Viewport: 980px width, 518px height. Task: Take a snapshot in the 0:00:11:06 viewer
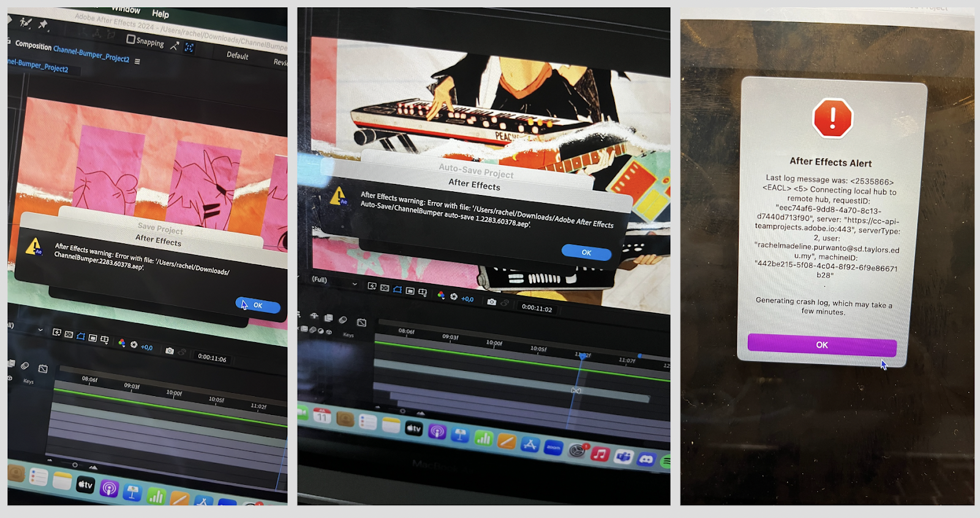tap(170, 351)
